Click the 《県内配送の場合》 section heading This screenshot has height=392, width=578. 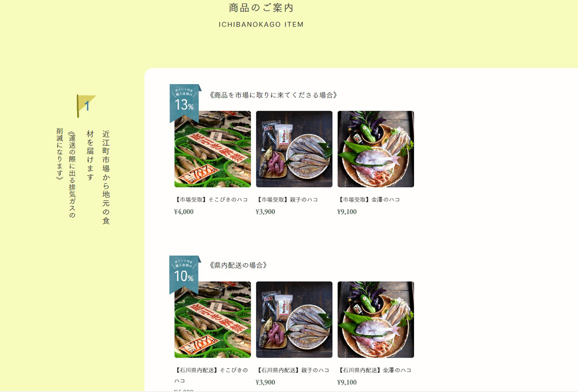238,265
